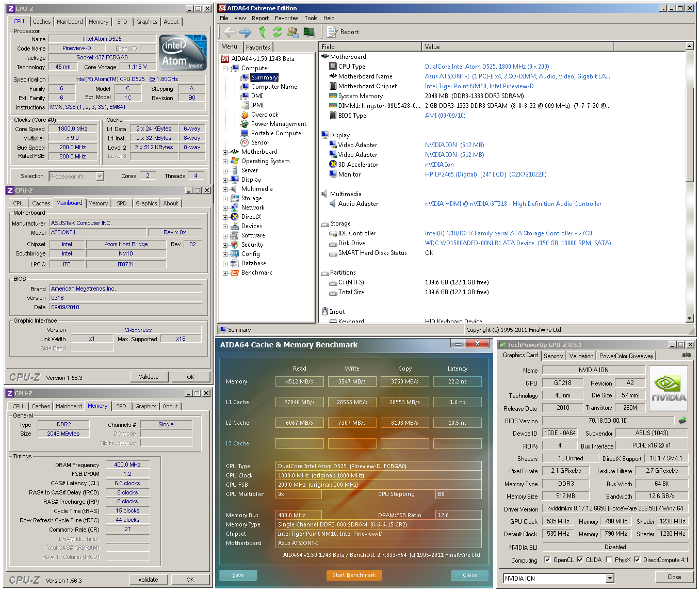Click Validate in CPU-Z Mainboard window

[x=149, y=377]
